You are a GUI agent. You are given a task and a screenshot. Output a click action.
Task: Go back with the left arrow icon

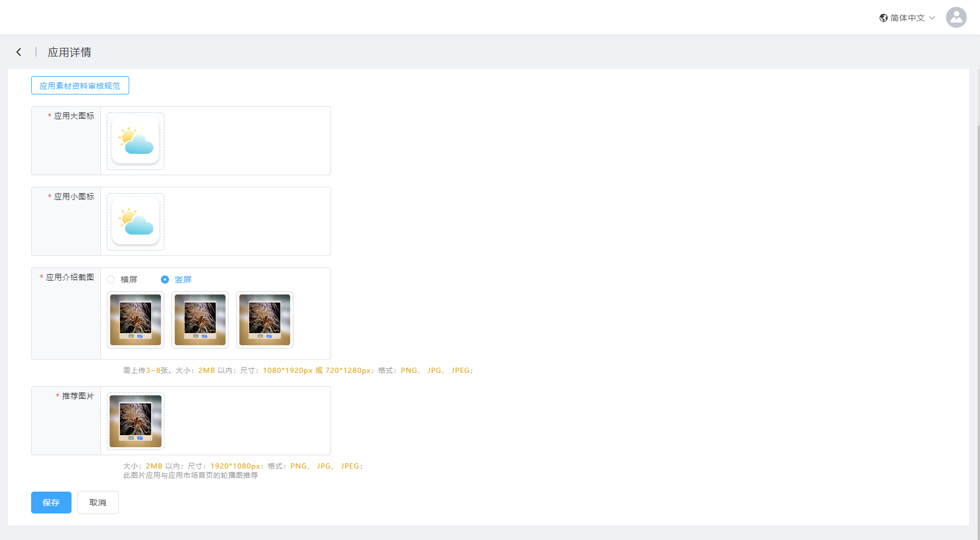[19, 52]
